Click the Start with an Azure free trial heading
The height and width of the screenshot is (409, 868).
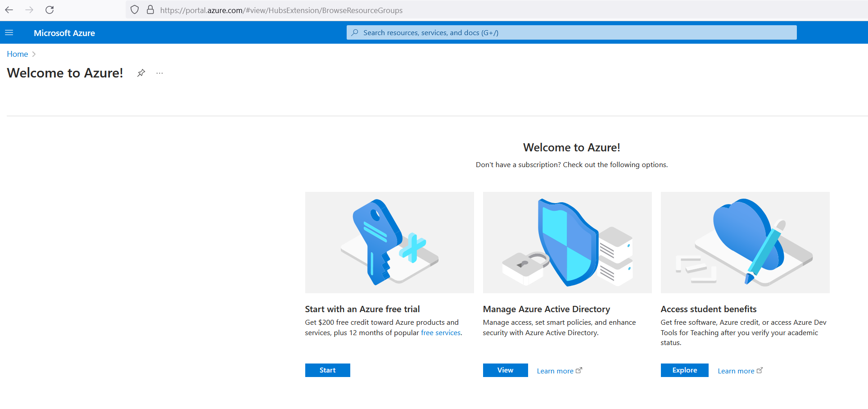pos(362,309)
